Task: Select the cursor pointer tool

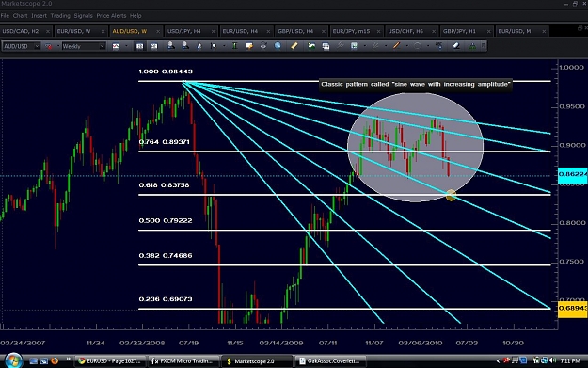Action: [199, 46]
